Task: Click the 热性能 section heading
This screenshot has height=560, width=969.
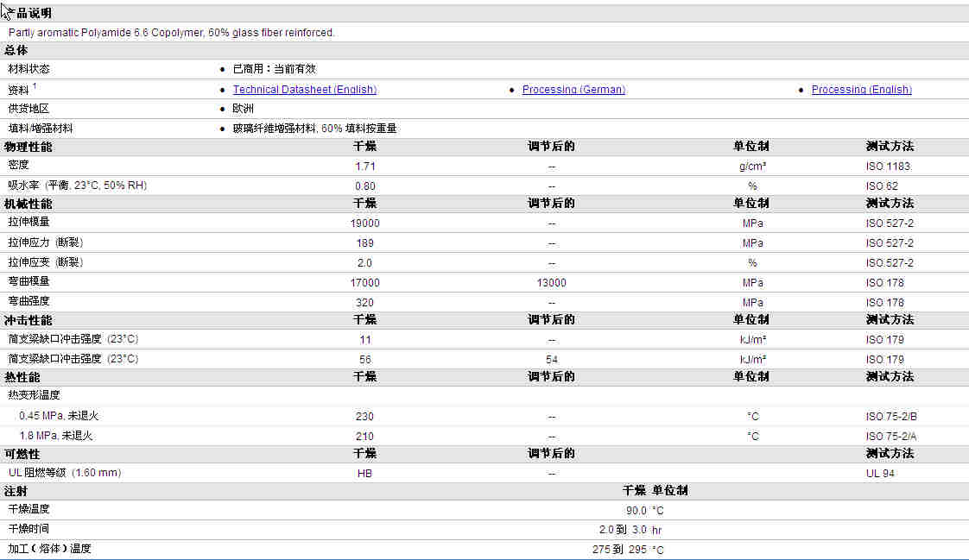Action: 22,377
